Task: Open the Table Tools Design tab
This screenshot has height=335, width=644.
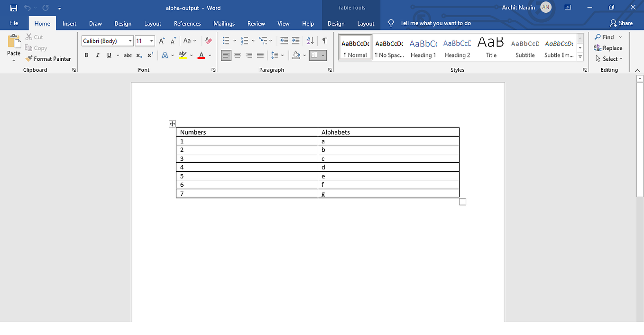Action: 336,23
